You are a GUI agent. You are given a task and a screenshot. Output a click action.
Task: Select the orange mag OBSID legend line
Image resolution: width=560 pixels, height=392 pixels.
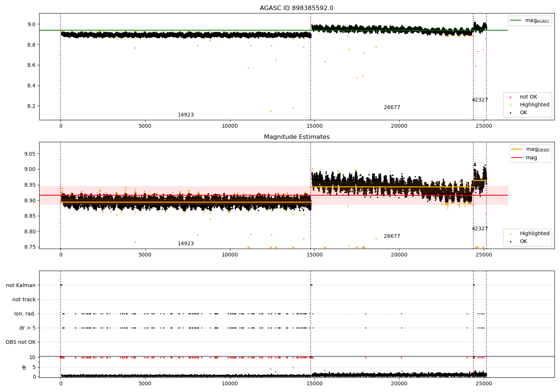pos(517,149)
